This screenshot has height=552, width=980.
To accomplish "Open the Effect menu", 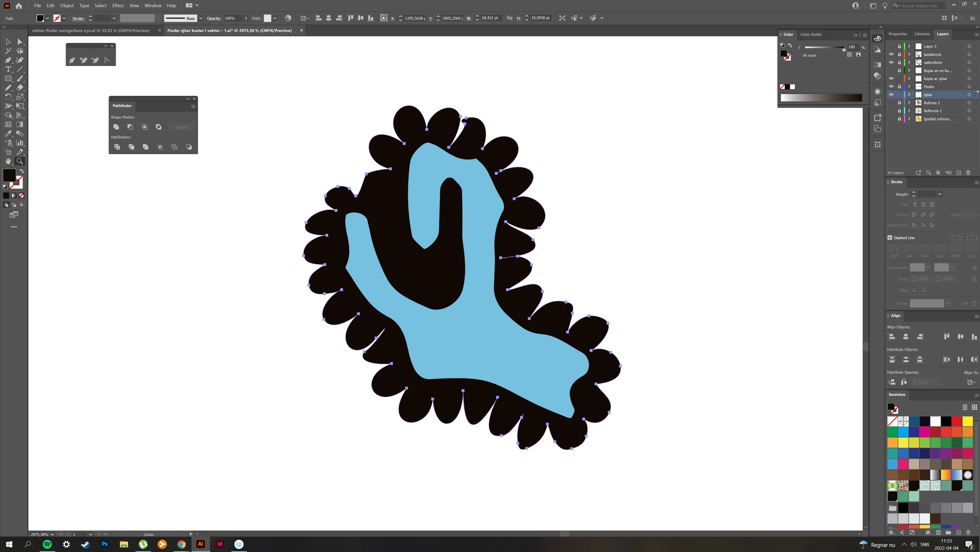I will point(118,6).
